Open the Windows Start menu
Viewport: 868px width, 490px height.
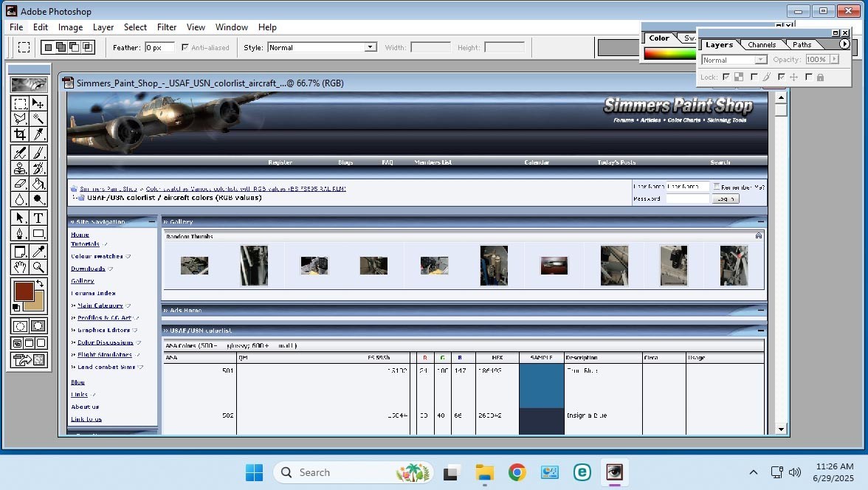pyautogui.click(x=254, y=472)
